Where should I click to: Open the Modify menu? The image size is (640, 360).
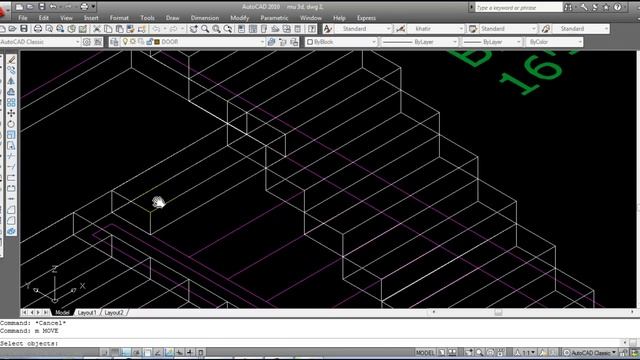(x=240, y=18)
